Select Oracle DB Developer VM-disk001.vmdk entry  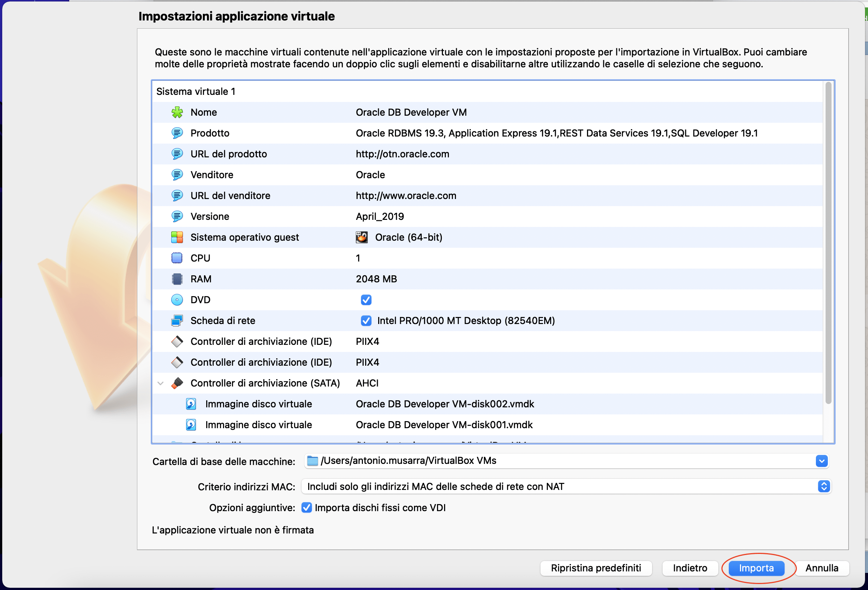pos(444,425)
